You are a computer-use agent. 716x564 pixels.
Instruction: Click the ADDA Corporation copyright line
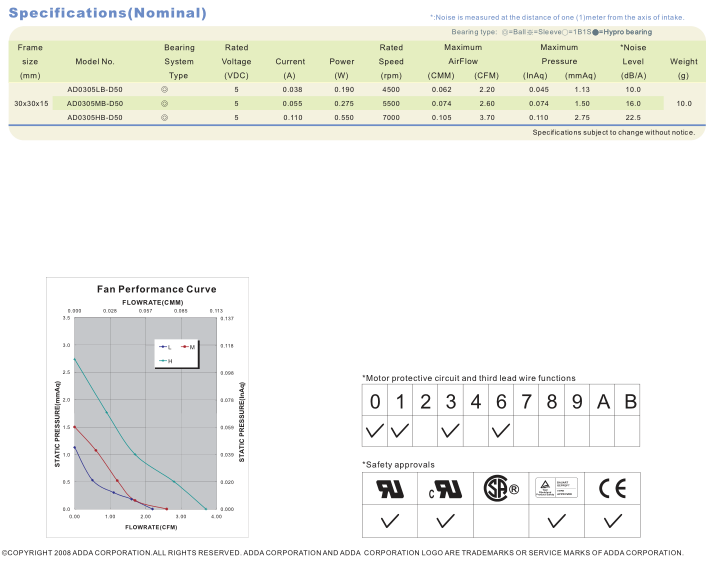(342, 553)
